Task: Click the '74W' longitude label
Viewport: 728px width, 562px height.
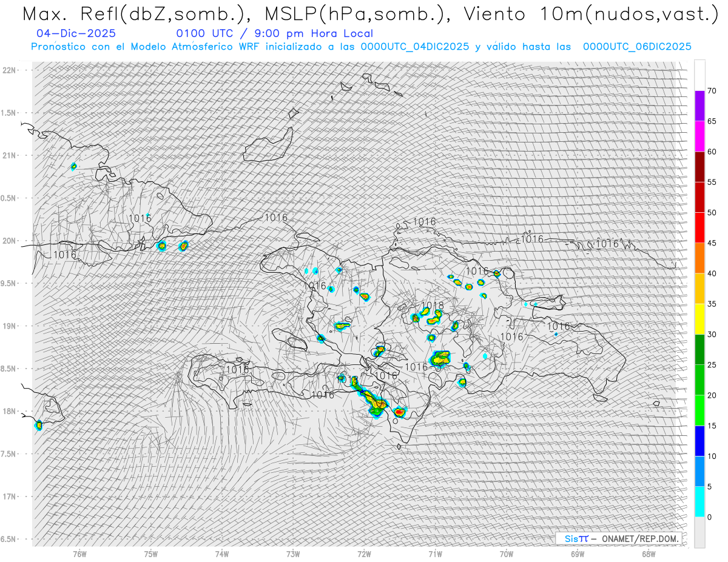Action: click(x=222, y=554)
